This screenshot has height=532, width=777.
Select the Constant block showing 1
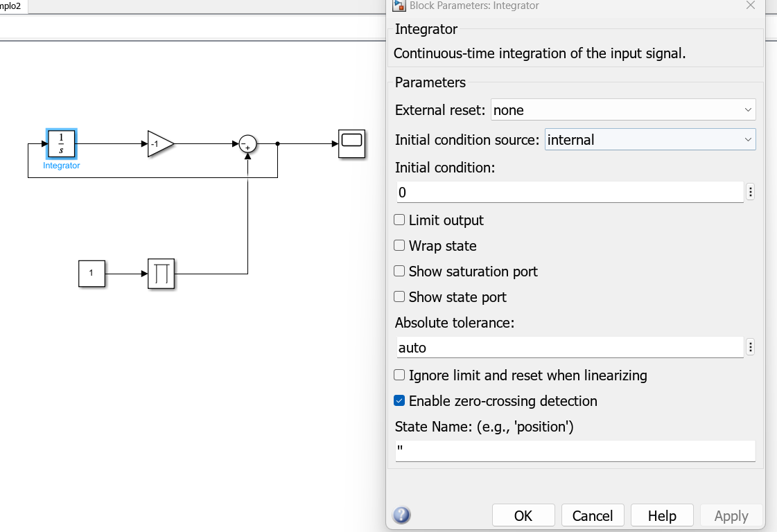tap(91, 274)
